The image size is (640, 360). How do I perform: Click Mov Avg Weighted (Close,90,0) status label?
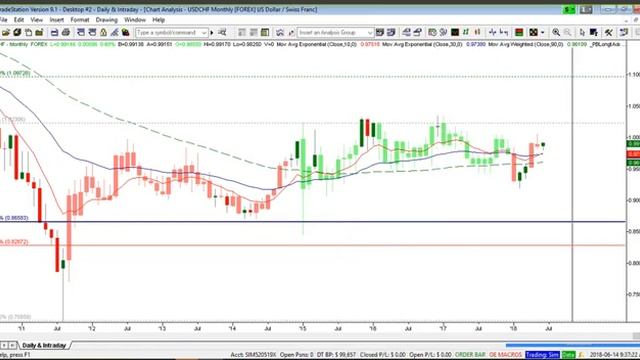click(x=526, y=44)
